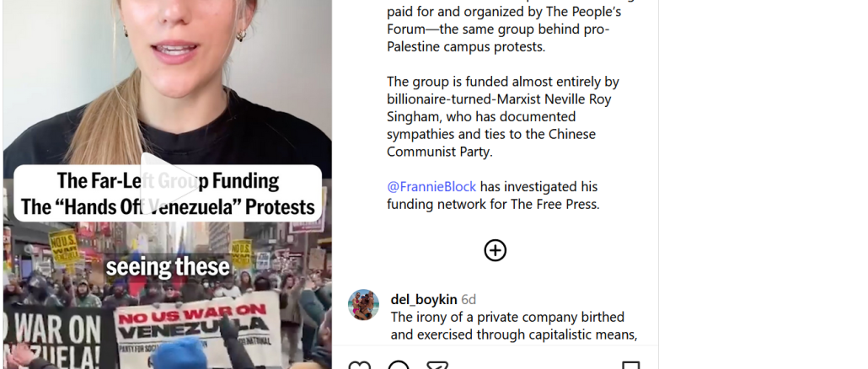Click the blue beanie at the video's bottom
Viewport: 868px width, 369px height.
pos(179,354)
